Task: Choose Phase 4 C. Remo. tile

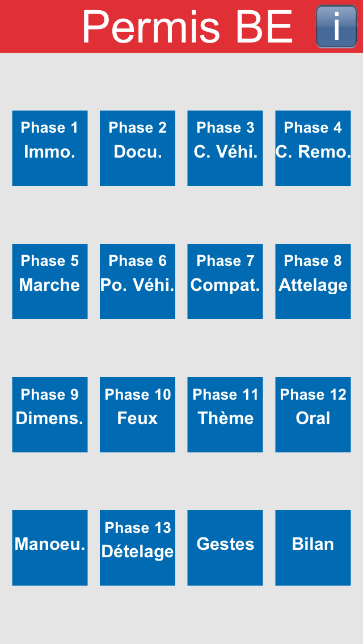Action: tap(313, 149)
